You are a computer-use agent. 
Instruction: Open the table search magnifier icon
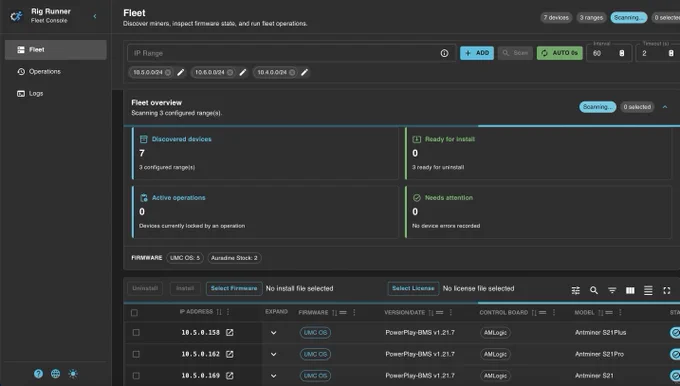point(594,290)
